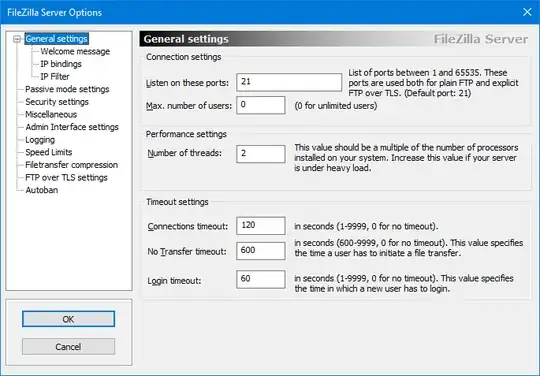Select General settings in the tree
Screen dimensions: 540x376
tap(56, 39)
